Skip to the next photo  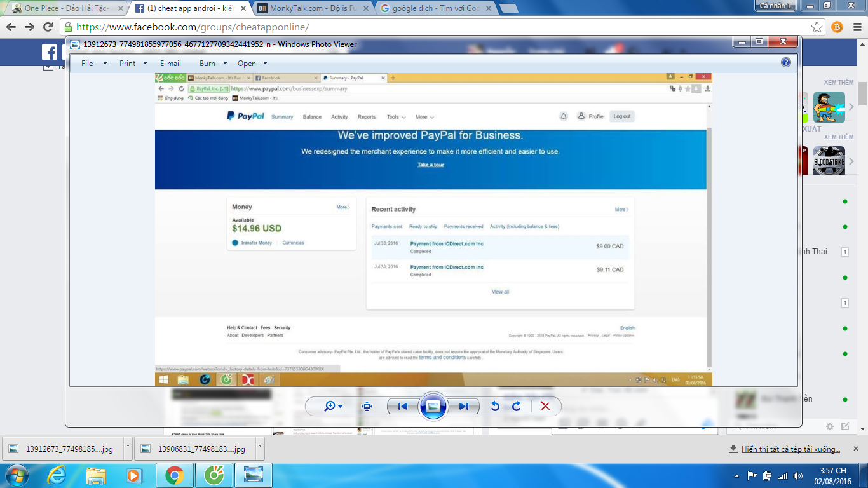(x=464, y=407)
